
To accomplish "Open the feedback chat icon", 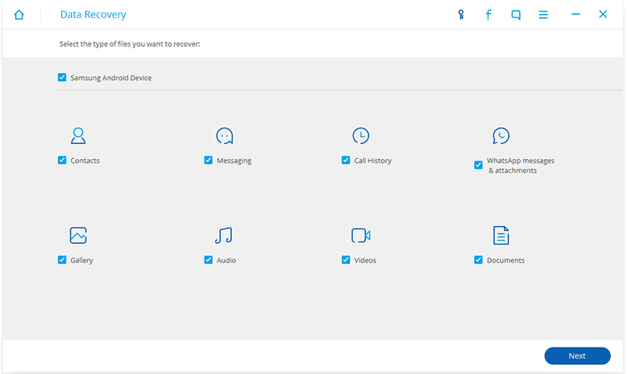I will [x=516, y=15].
